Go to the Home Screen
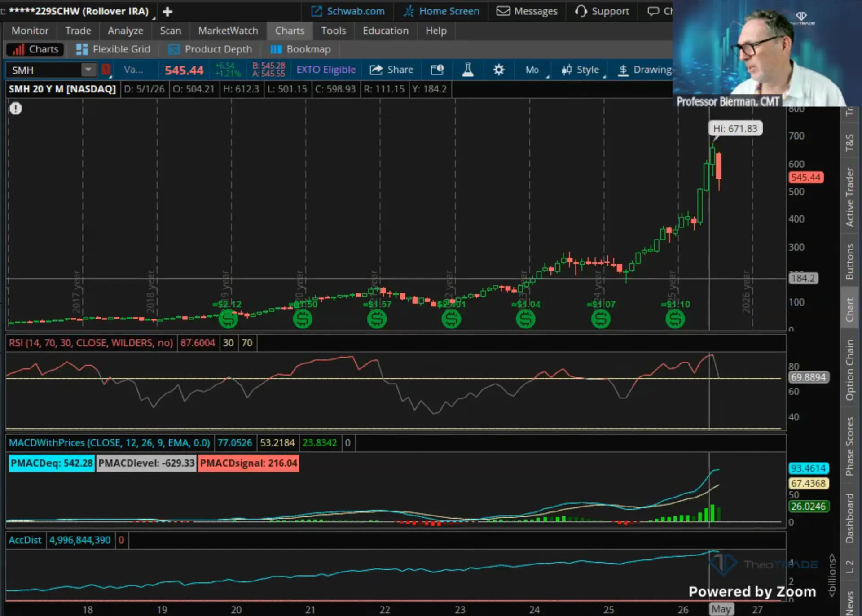The height and width of the screenshot is (616, 862). pos(441,11)
